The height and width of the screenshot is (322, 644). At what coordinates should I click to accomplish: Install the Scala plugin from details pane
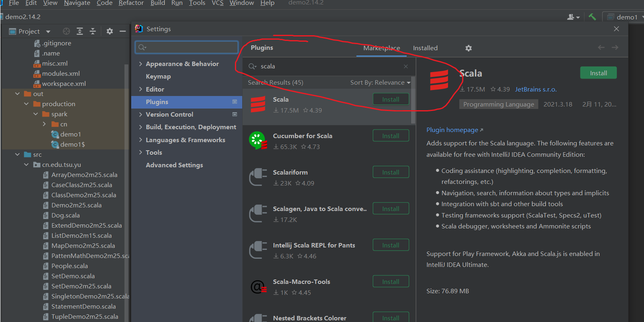pyautogui.click(x=598, y=73)
